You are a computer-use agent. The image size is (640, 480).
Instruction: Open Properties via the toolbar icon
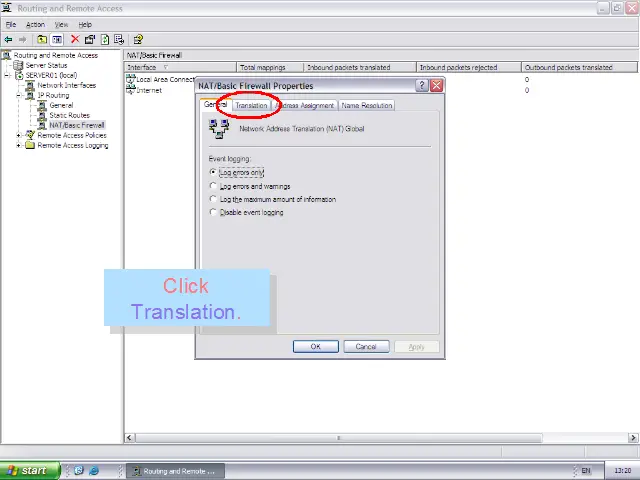90,39
